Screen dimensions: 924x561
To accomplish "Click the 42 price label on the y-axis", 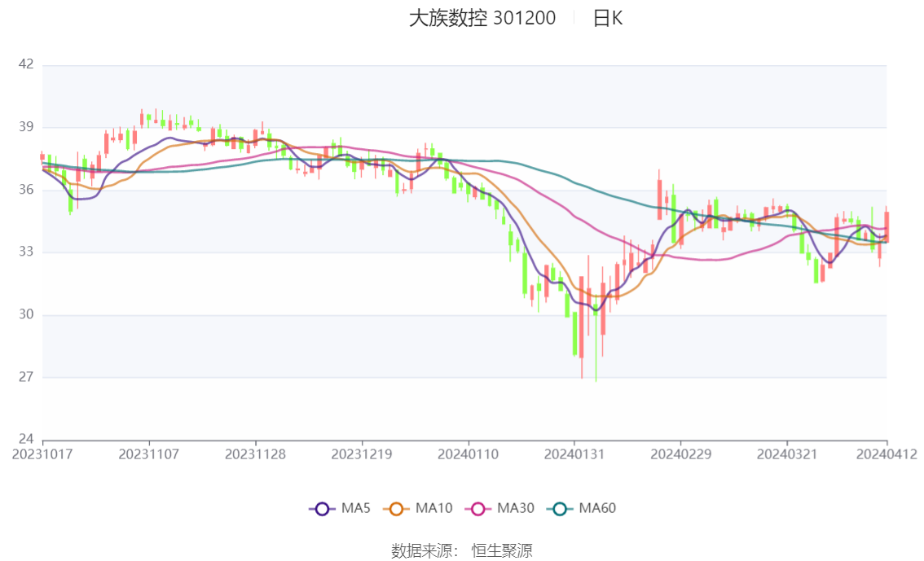I will point(25,64).
